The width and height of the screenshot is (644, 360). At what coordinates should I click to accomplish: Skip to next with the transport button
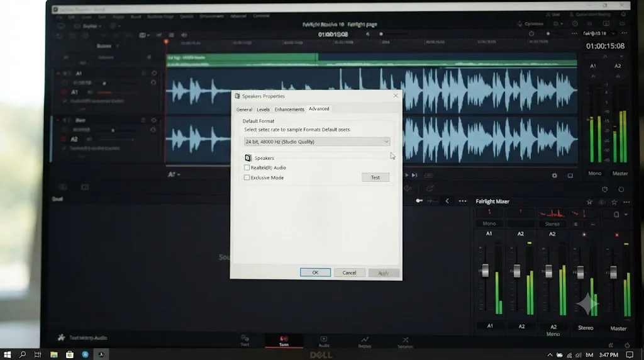414,175
